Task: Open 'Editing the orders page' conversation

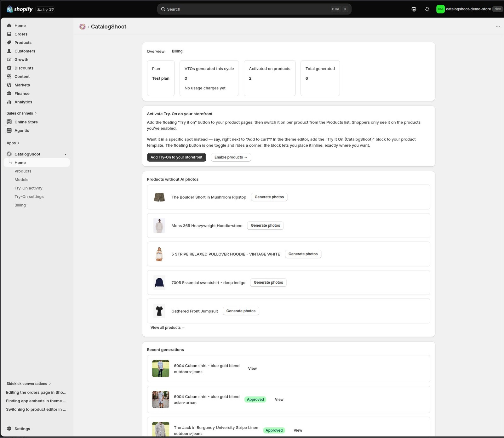Action: point(36,392)
